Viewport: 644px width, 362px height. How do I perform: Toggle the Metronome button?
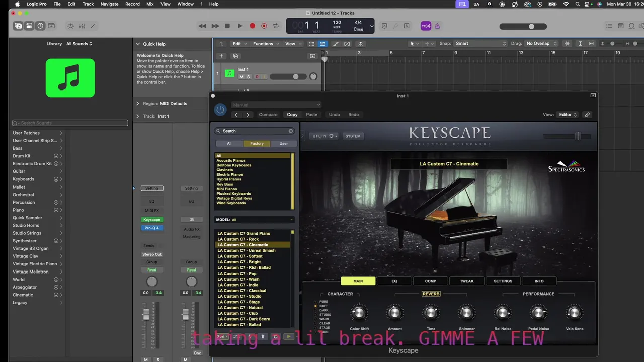click(x=437, y=26)
